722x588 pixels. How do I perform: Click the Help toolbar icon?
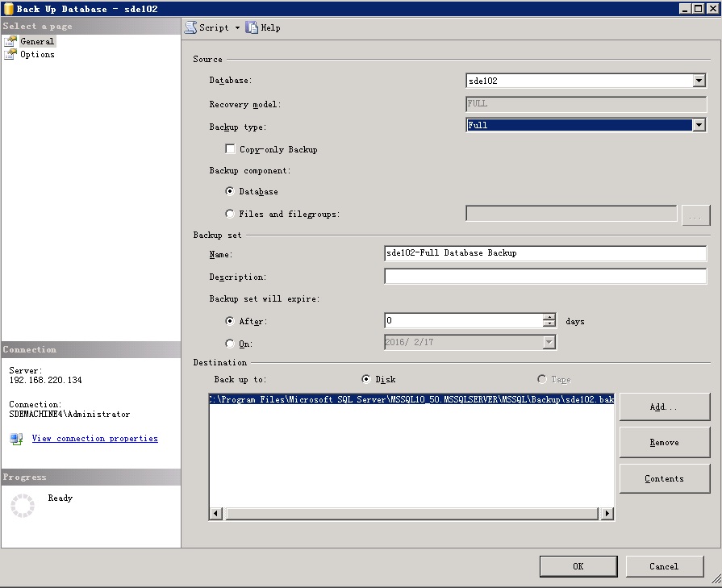point(253,27)
